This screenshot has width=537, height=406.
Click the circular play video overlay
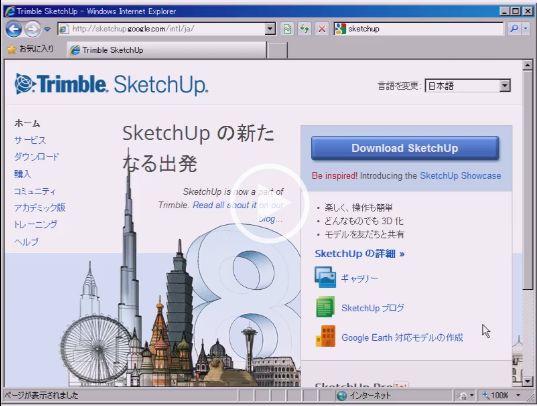[x=270, y=204]
